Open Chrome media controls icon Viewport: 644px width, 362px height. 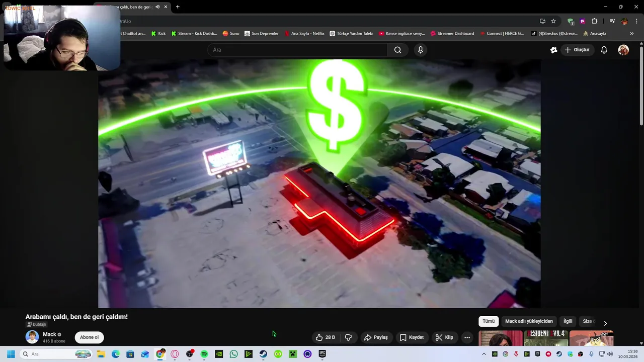tap(612, 21)
